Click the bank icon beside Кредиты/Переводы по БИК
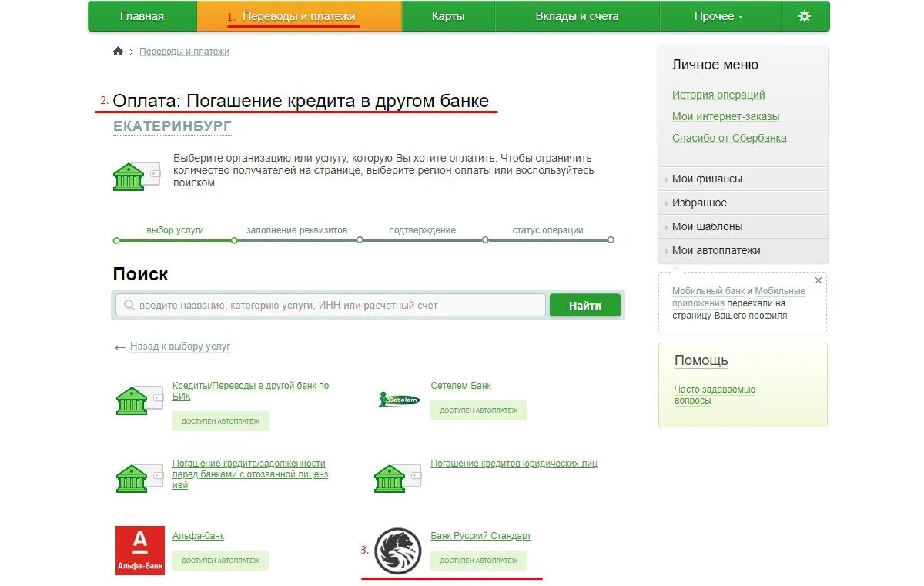 coord(139,400)
